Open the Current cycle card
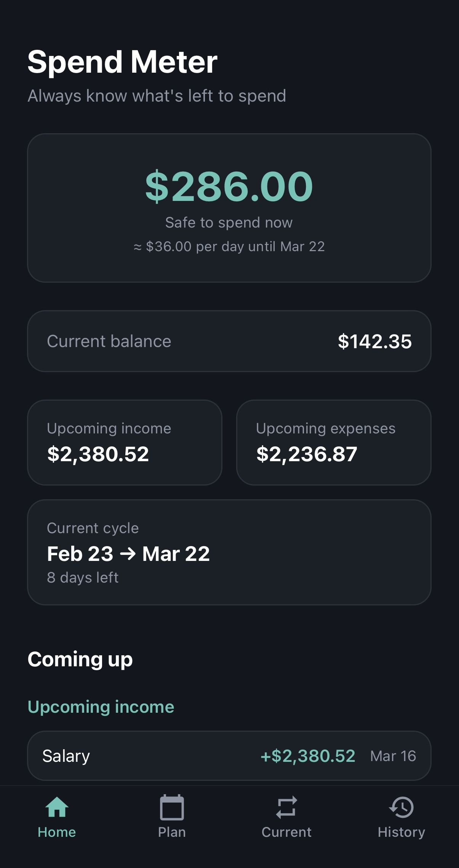 [229, 552]
